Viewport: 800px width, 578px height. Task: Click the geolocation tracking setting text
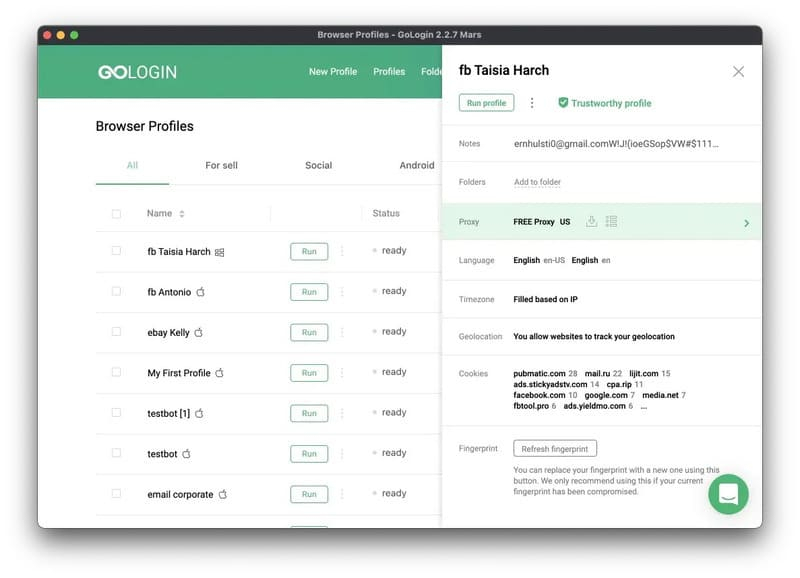click(594, 336)
